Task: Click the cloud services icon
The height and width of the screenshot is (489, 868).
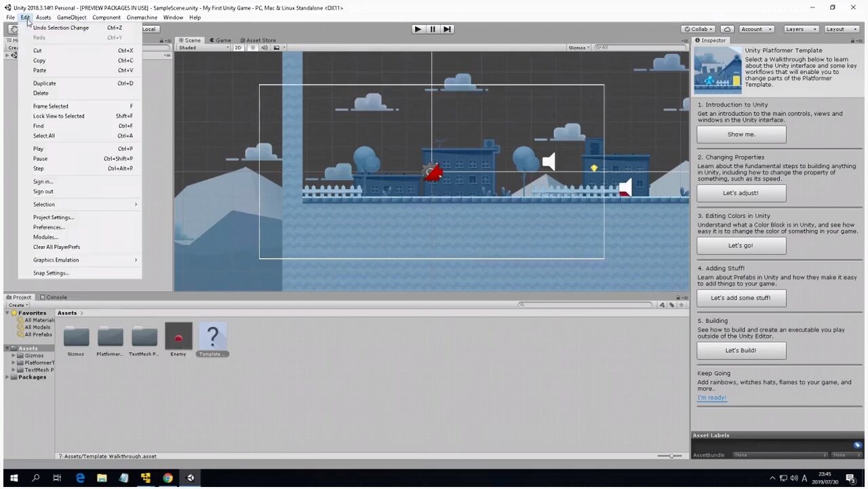Action: 727,29
